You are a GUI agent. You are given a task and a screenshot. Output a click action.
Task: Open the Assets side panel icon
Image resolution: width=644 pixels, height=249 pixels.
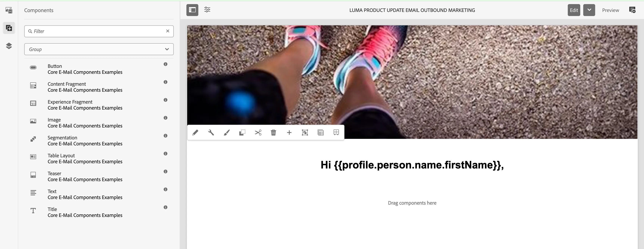pos(9,10)
